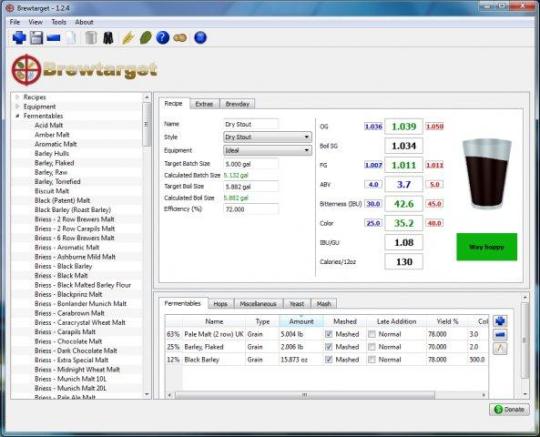
Task: Open the fermentables grain toolbar icon
Action: click(127, 38)
